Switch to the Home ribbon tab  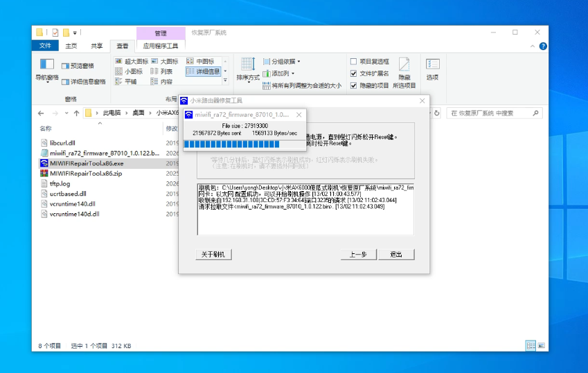pyautogui.click(x=71, y=46)
